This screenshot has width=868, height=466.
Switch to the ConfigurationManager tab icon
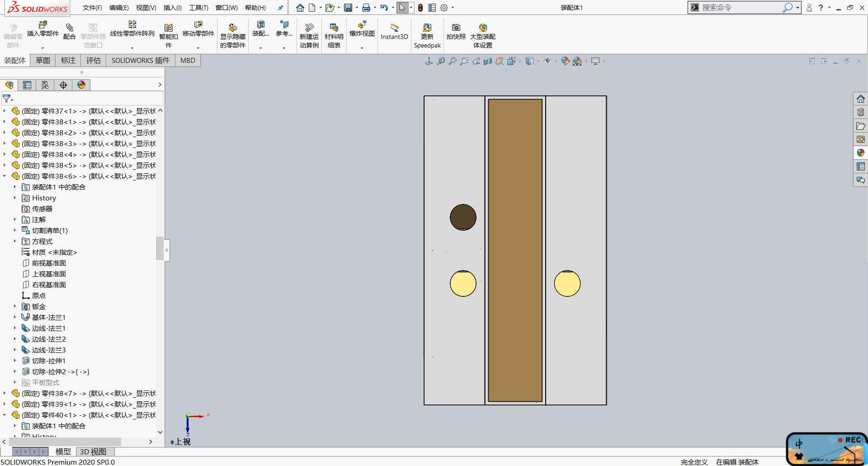click(45, 85)
